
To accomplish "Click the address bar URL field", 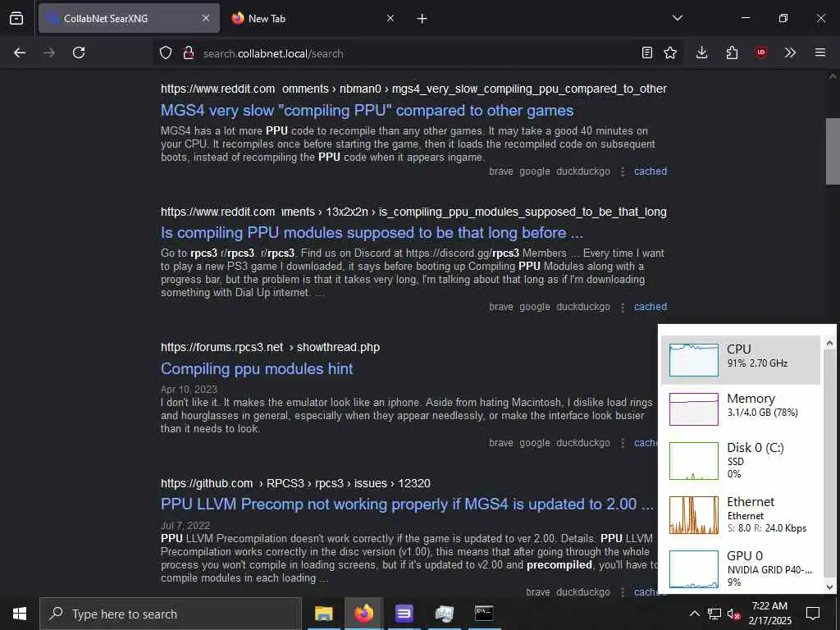I will [x=418, y=53].
